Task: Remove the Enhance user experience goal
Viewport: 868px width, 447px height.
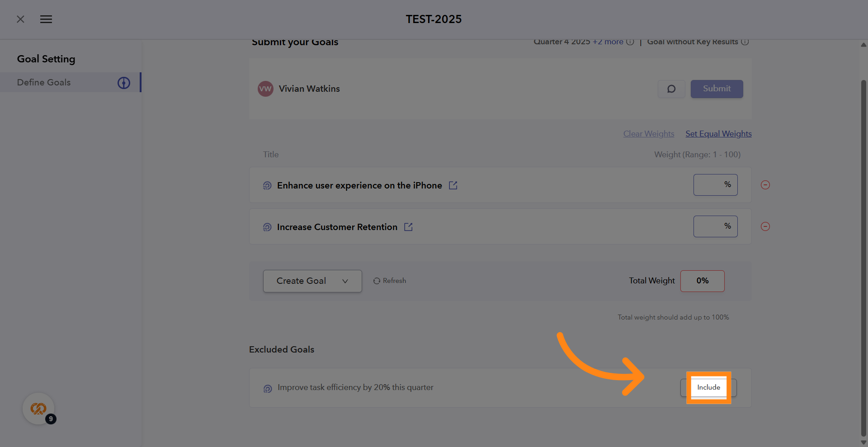Action: tap(765, 185)
